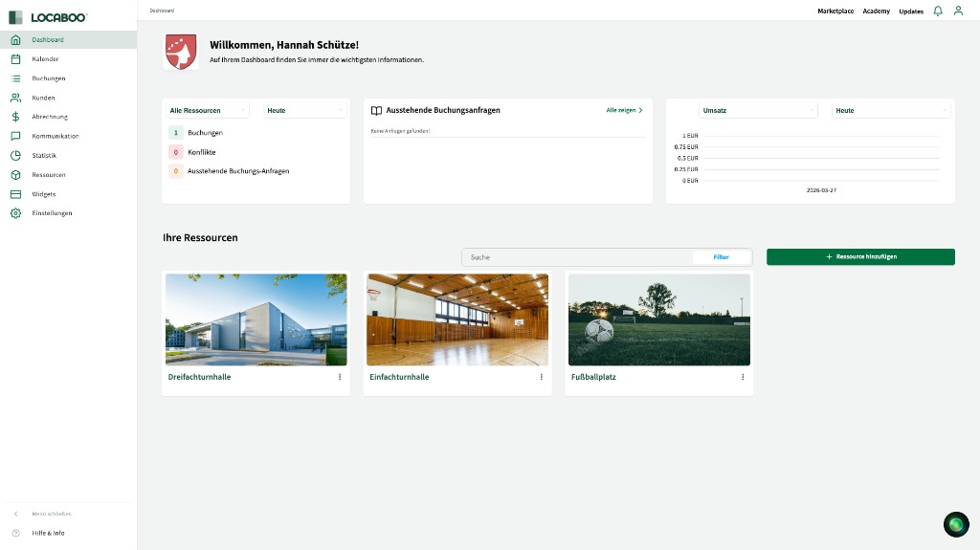Image resolution: width=980 pixels, height=550 pixels.
Task: Expand the Heute dropdown in revenue card
Action: pyautogui.click(x=891, y=111)
